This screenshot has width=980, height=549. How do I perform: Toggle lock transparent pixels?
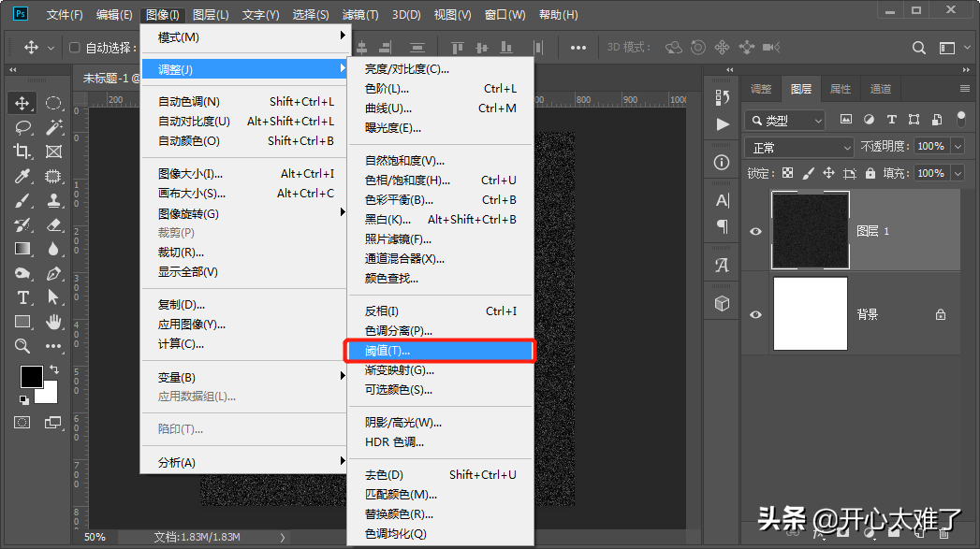[x=787, y=173]
